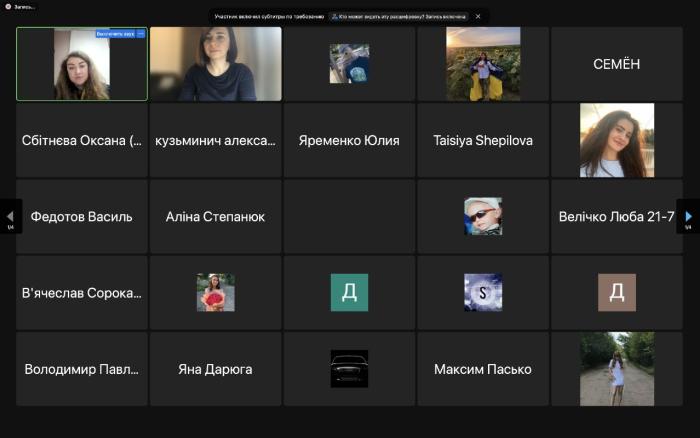Select the girl on road photo tile
The image size is (700, 438).
[x=617, y=369]
